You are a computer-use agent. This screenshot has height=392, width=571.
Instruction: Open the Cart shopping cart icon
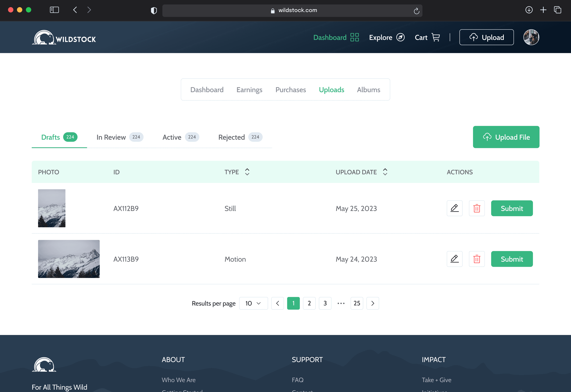(x=436, y=37)
